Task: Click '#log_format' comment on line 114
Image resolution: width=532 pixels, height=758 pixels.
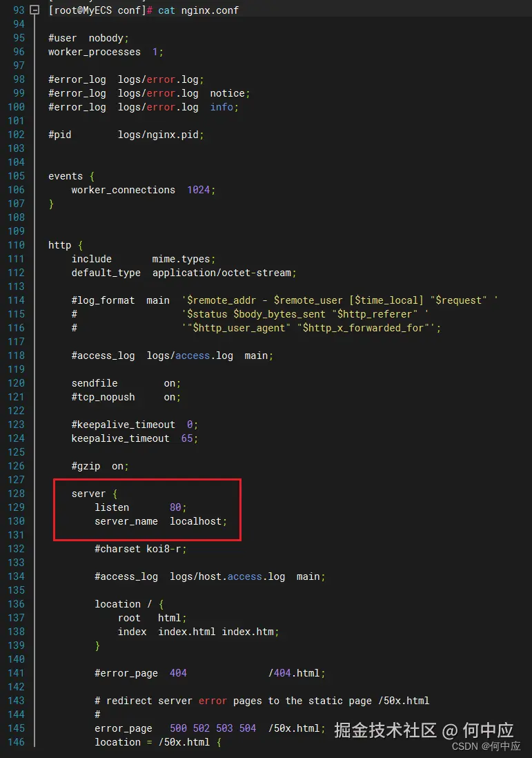Action: click(x=103, y=300)
